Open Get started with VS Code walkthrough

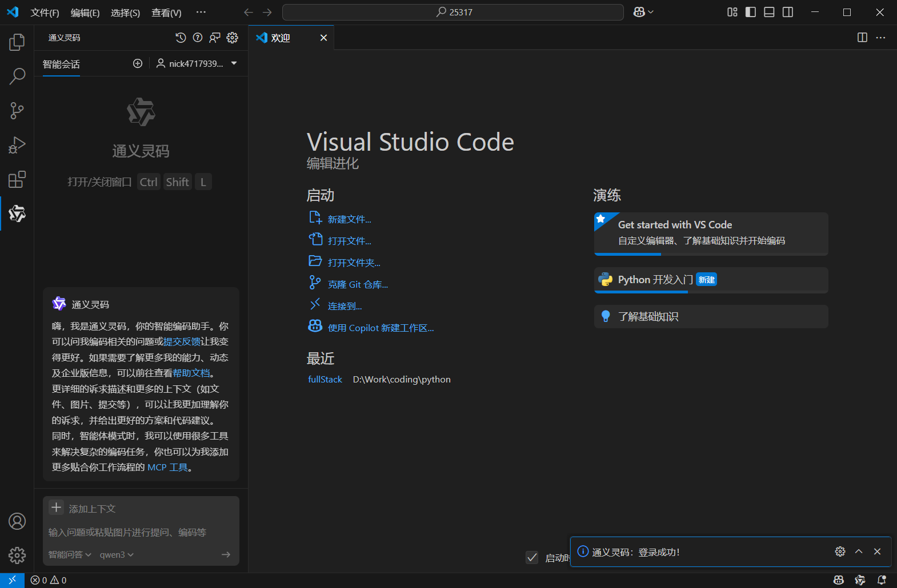(711, 233)
